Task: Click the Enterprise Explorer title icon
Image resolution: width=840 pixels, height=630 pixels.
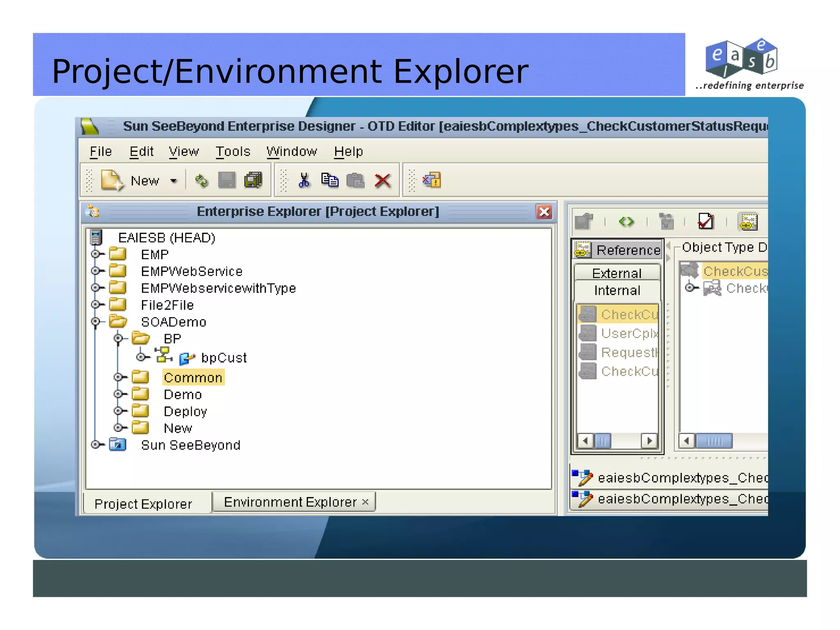Action: (93, 212)
